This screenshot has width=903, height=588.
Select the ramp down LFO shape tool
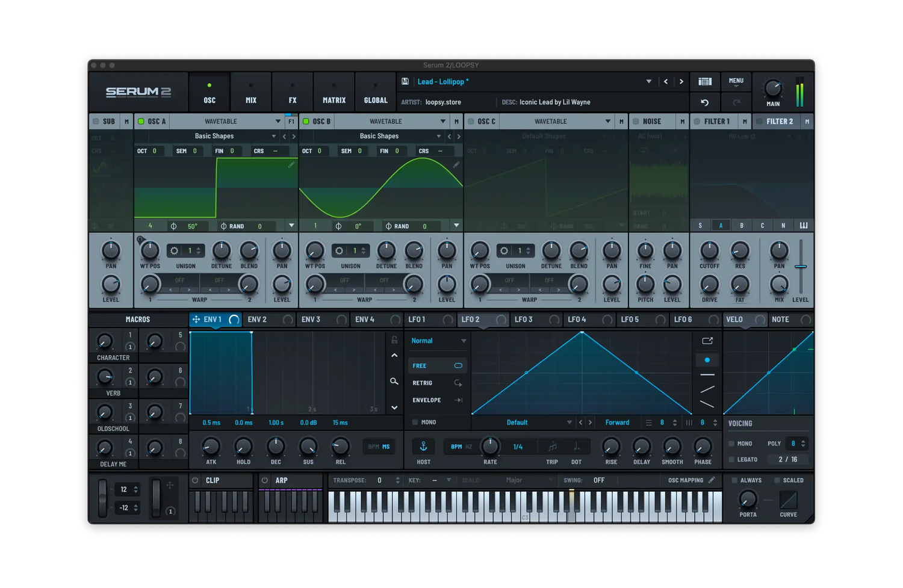(x=707, y=404)
